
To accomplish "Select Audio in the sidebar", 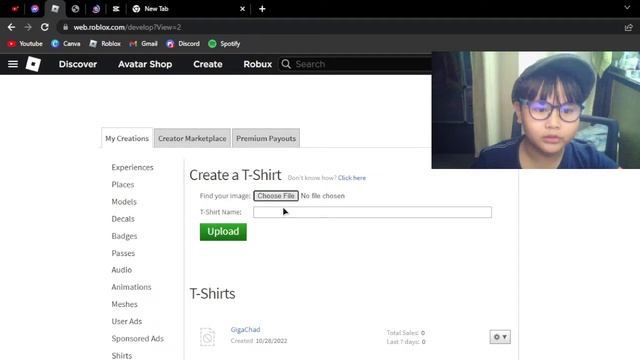I will tap(122, 270).
